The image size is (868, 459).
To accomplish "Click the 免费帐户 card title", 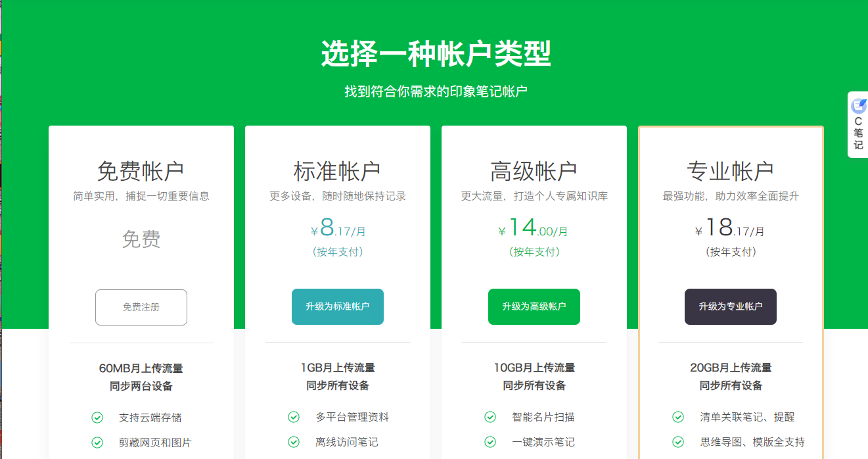I will (x=141, y=171).
